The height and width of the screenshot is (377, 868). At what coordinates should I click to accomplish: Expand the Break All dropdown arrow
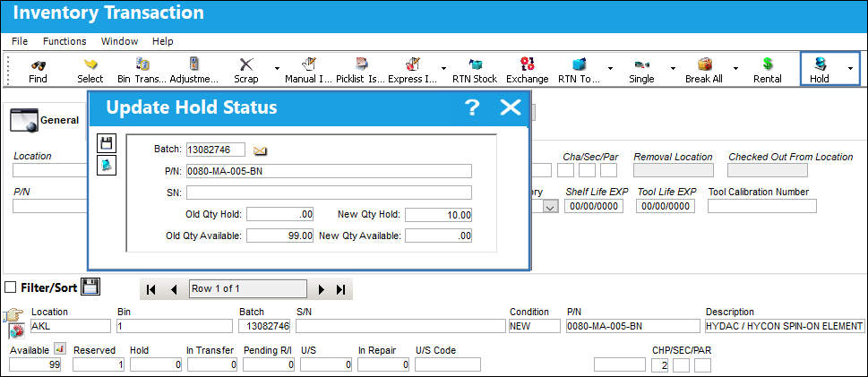pos(735,69)
